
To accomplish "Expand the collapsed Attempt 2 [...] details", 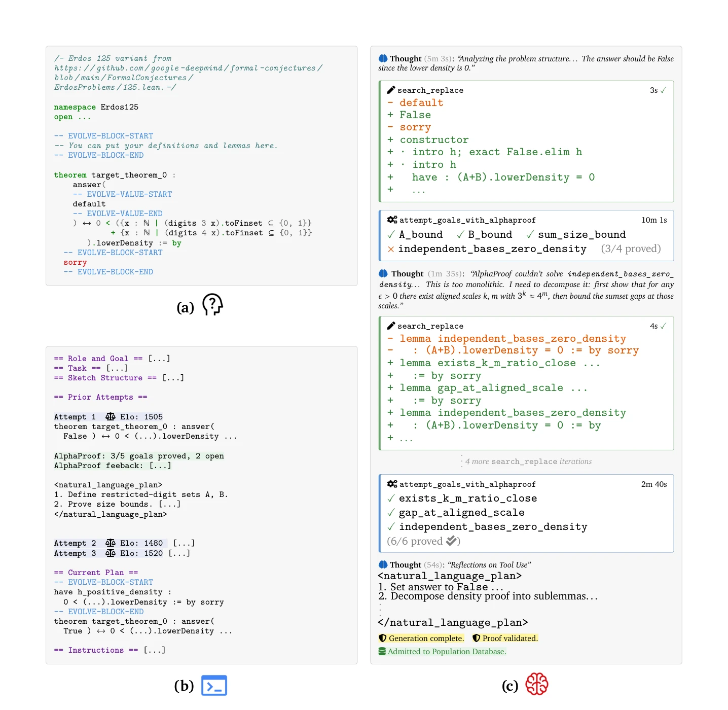I will 184,543.
